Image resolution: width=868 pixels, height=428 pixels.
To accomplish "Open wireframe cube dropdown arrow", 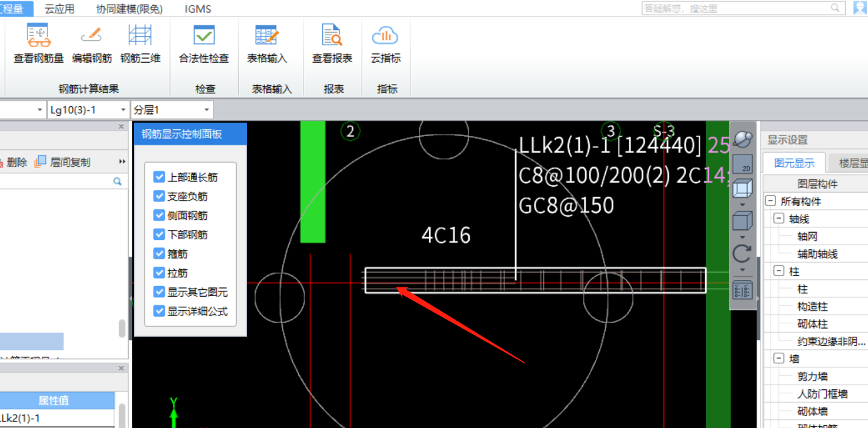I will point(743,205).
